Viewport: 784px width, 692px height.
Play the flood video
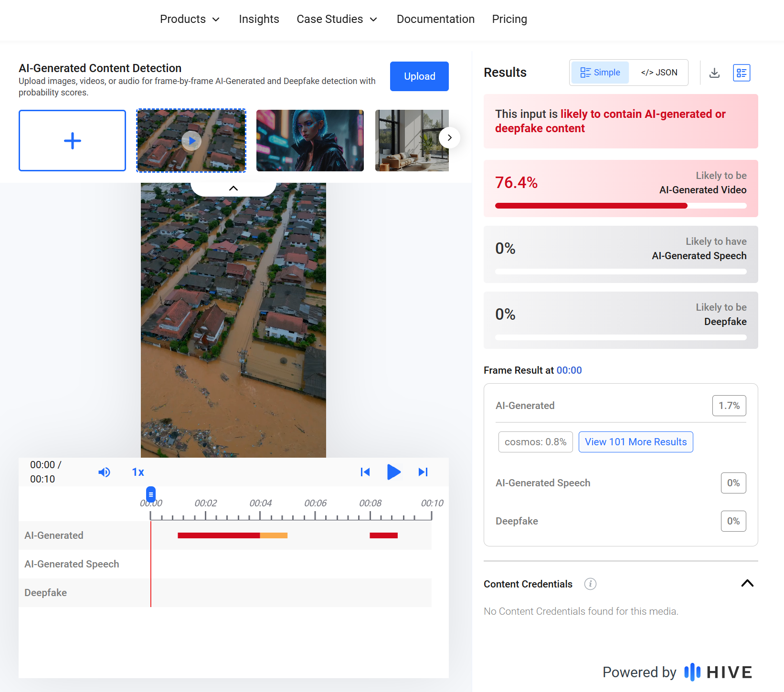pyautogui.click(x=393, y=472)
